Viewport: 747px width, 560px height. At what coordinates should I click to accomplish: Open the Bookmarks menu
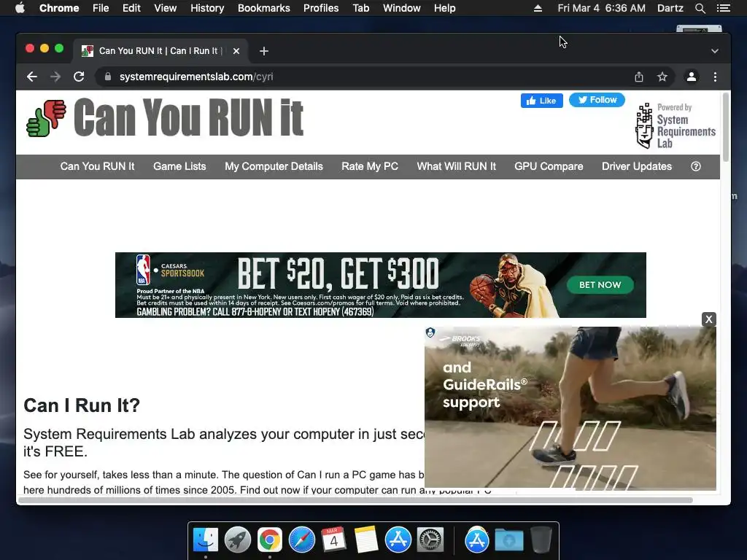click(x=264, y=8)
